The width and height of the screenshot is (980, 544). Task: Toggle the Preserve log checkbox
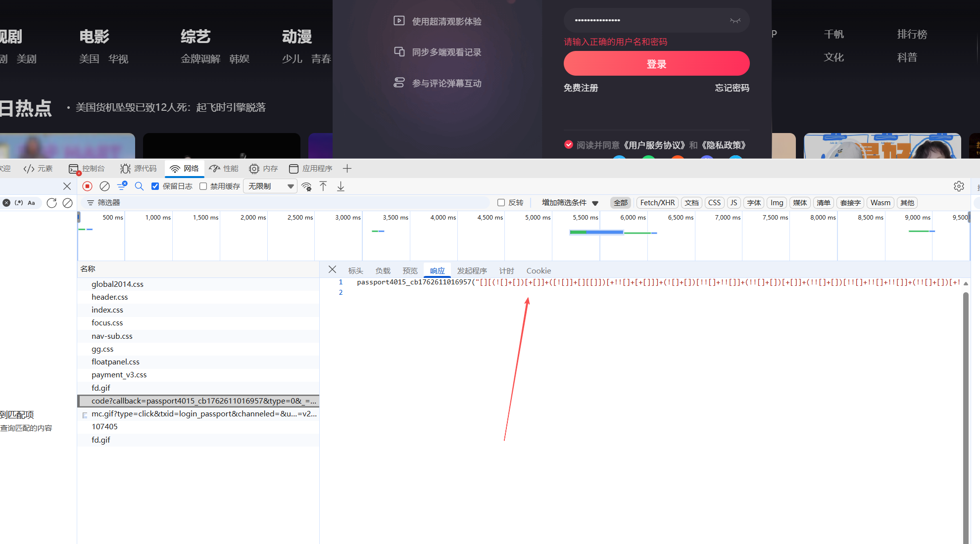coord(155,186)
